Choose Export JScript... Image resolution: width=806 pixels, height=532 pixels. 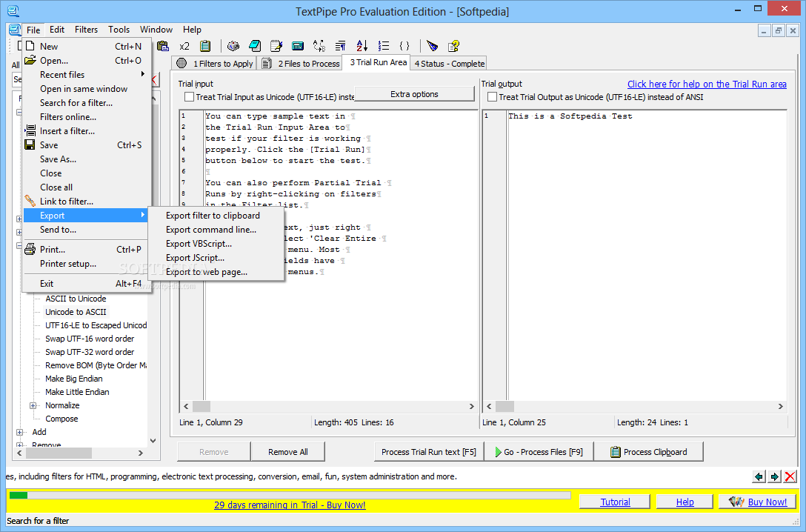tap(195, 258)
